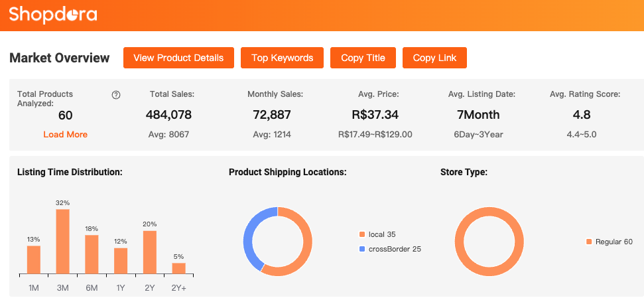The image size is (644, 302).
Task: Click the 1Y bar showing 12%
Action: (121, 260)
